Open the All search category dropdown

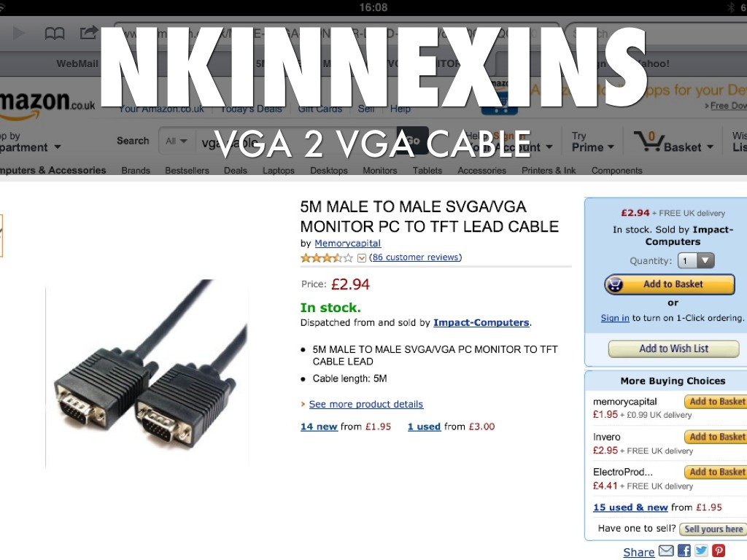tap(177, 141)
